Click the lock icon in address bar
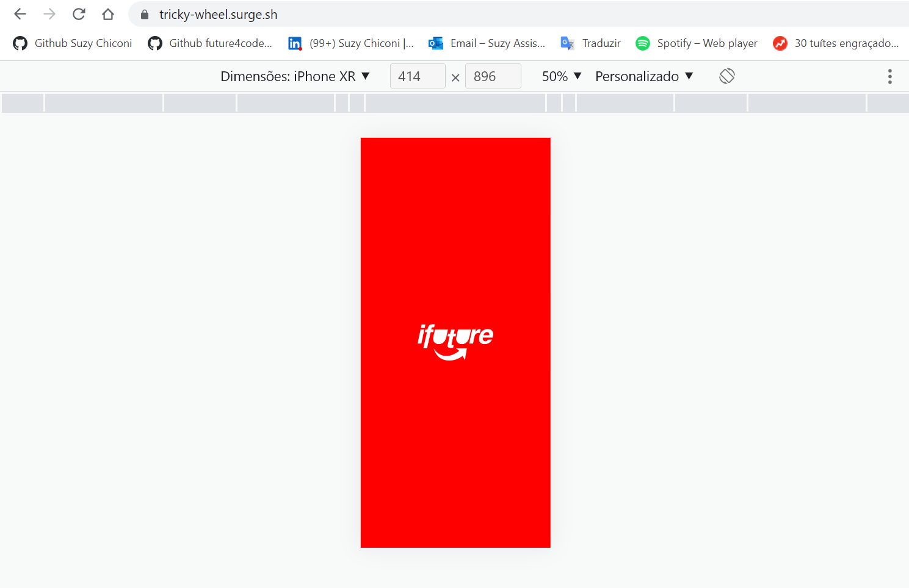 coord(145,15)
